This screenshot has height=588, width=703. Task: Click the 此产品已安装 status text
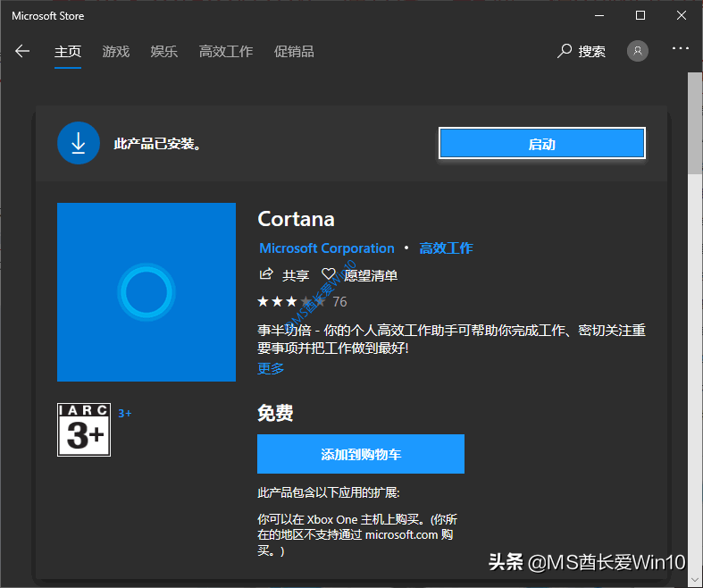(x=157, y=144)
